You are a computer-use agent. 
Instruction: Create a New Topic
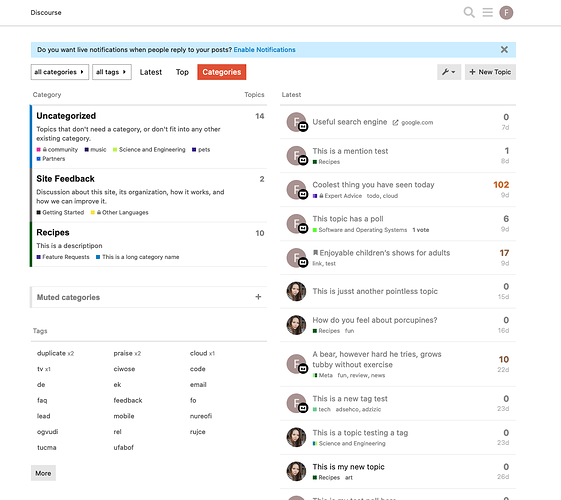[490, 72]
